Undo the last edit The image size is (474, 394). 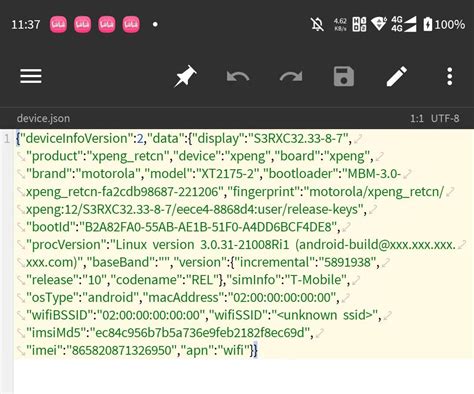tap(238, 77)
